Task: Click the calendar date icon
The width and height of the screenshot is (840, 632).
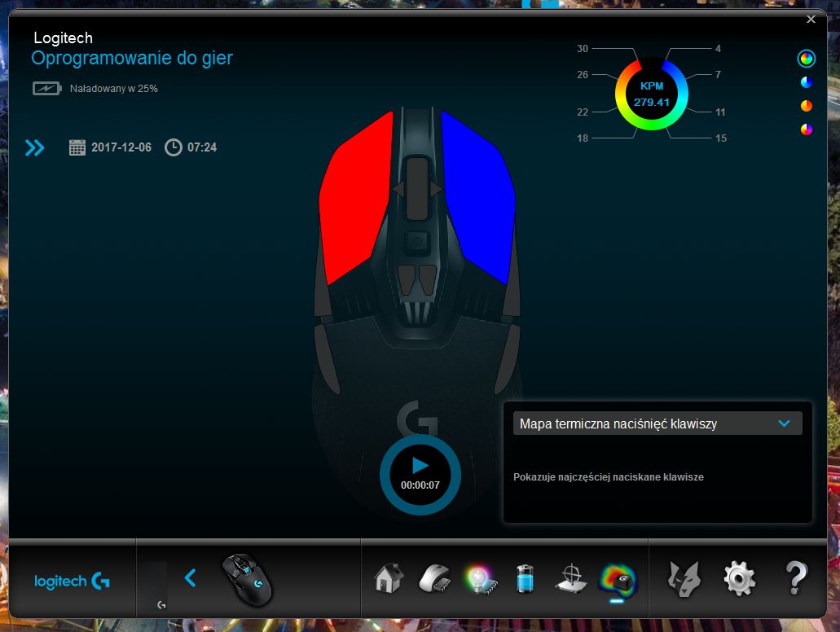Action: coord(77,147)
